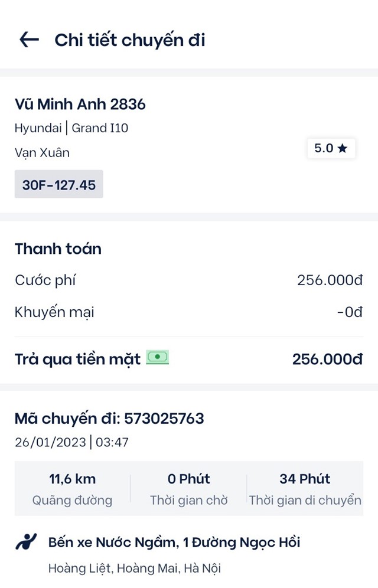This screenshot has height=588, width=378.
Task: Select the Cước phí 256.000đ row
Action: coord(189,280)
